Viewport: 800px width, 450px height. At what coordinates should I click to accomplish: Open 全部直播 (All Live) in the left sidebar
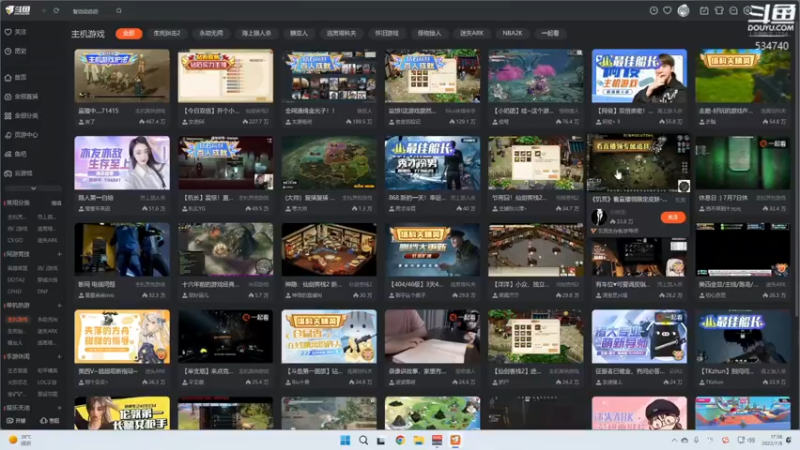pyautogui.click(x=21, y=96)
